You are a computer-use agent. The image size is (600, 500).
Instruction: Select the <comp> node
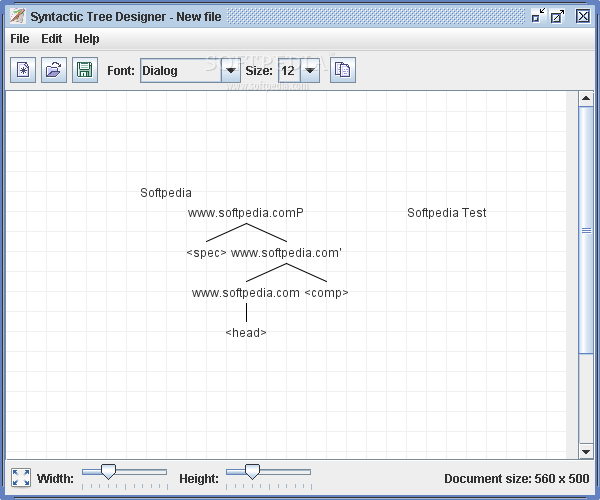tap(326, 293)
